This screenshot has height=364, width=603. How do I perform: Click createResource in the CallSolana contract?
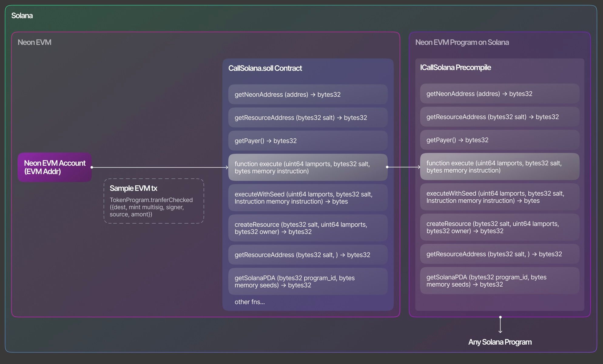(x=308, y=228)
